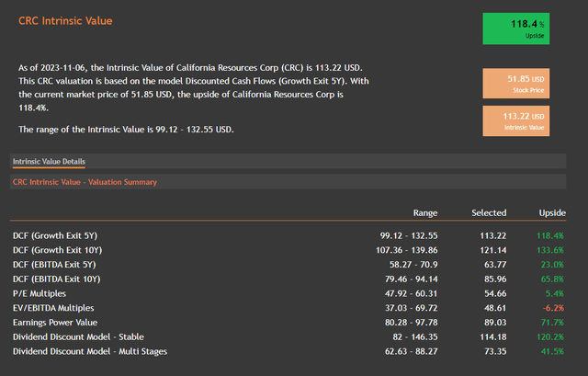This screenshot has height=376, width=588.
Task: Click selected value 89.03
Action: point(495,323)
